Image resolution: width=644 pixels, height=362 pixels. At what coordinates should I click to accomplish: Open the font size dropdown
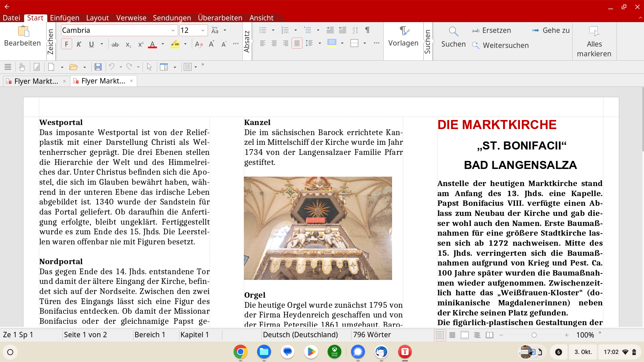[x=203, y=31]
